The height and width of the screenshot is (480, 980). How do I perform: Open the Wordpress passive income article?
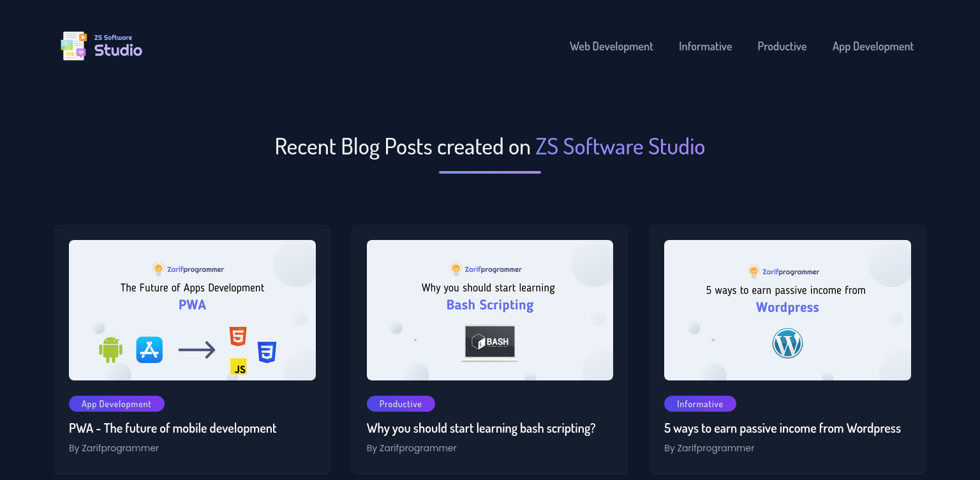pos(782,428)
